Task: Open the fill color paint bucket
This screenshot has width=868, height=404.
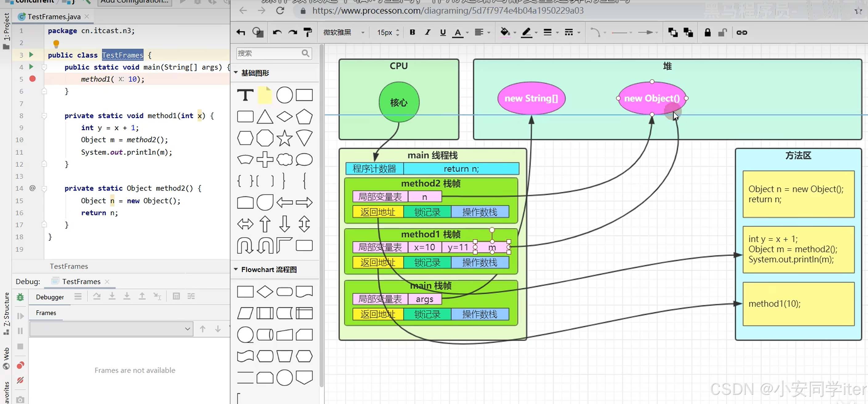Action: pyautogui.click(x=504, y=32)
